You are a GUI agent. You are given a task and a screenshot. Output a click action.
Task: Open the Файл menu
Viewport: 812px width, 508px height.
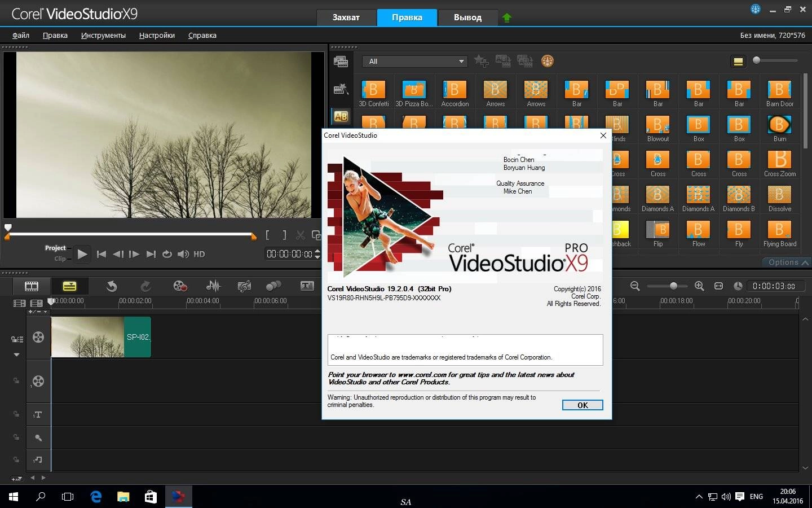click(x=21, y=35)
